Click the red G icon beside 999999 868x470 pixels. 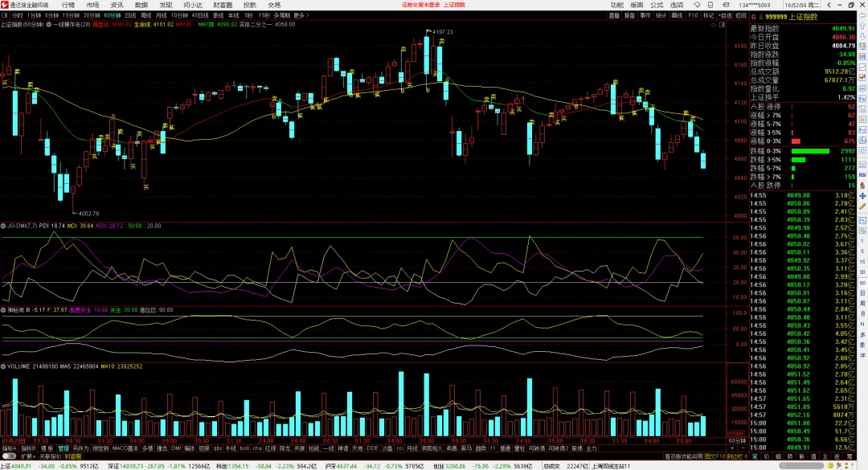pyautogui.click(x=753, y=17)
